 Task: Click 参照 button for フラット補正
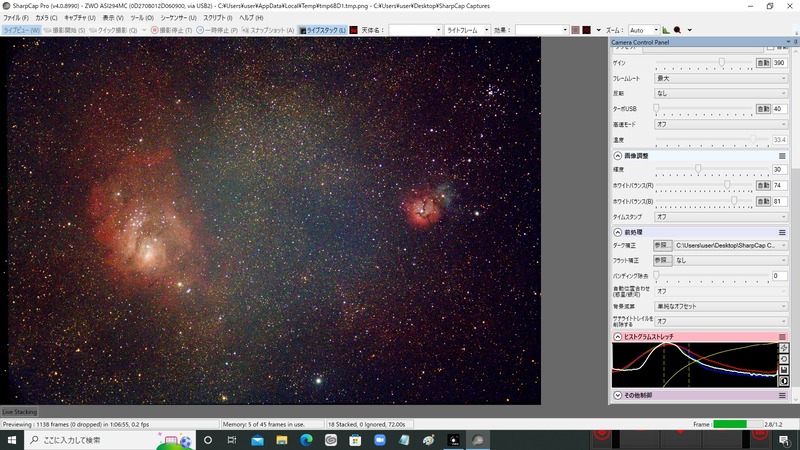click(x=662, y=260)
